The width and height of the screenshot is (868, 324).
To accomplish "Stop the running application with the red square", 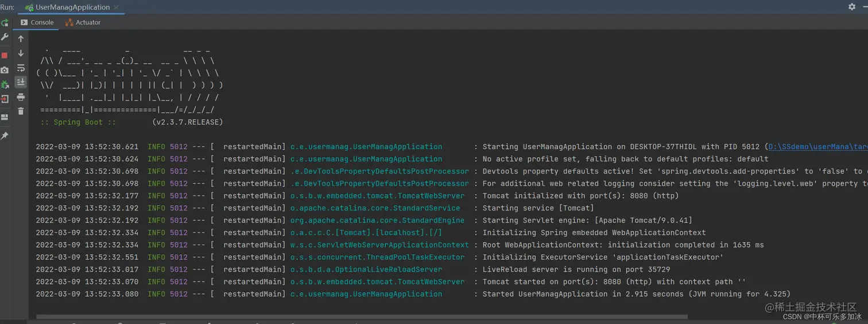I will pyautogui.click(x=5, y=56).
